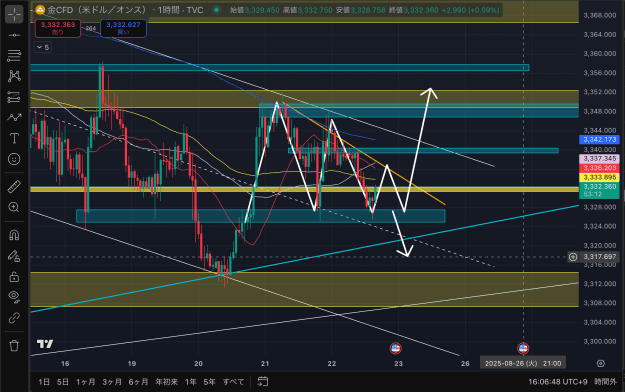This screenshot has height=392, width=625.
Task: Click the economic event flag near 23
Action: [x=395, y=349]
